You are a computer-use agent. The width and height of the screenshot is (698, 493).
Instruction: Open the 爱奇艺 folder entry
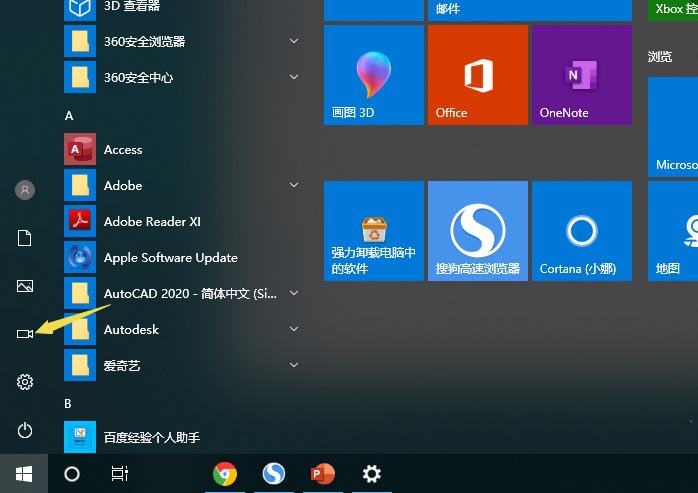[183, 366]
